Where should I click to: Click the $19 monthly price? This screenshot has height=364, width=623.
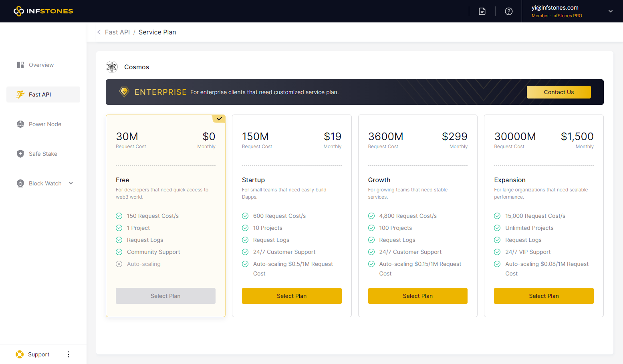[333, 137]
